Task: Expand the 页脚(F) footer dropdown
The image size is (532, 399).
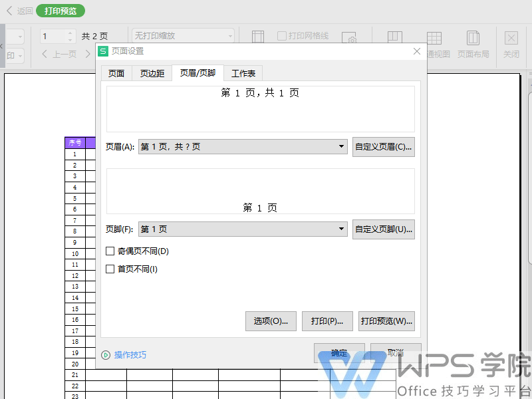Action: (243, 229)
